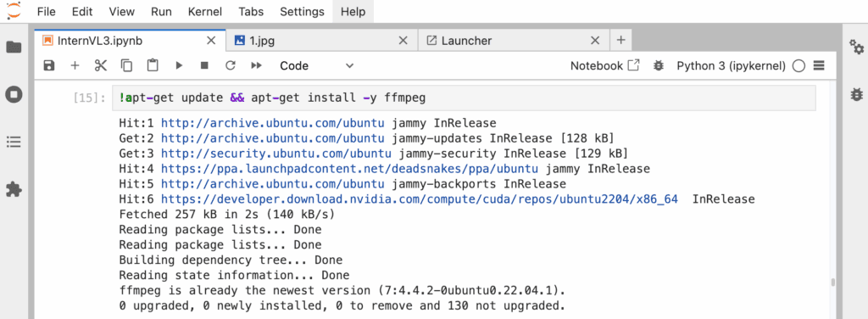The image size is (868, 319).
Task: Open a new launcher tab with plus
Action: pos(620,41)
